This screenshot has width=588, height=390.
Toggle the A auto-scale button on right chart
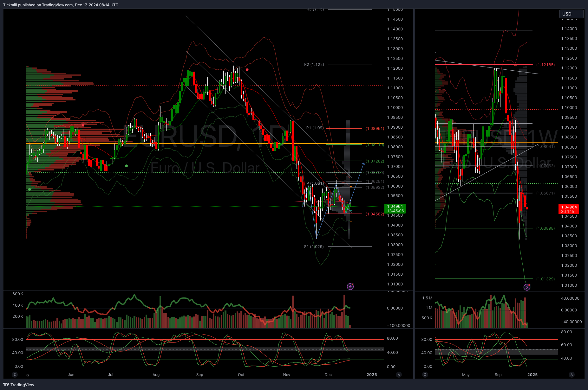click(x=572, y=374)
